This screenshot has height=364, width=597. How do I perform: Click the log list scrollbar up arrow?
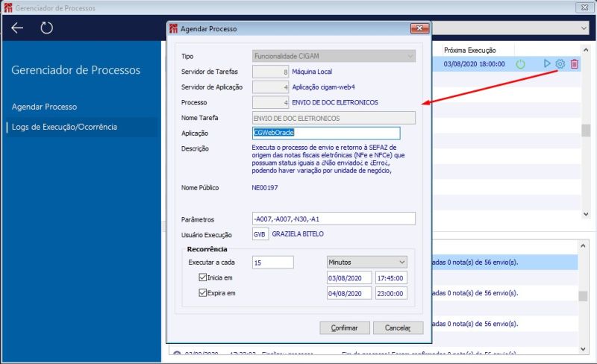583,246
